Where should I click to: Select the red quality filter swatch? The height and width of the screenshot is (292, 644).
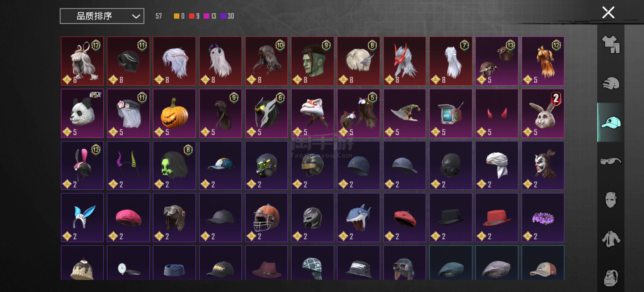[192, 16]
